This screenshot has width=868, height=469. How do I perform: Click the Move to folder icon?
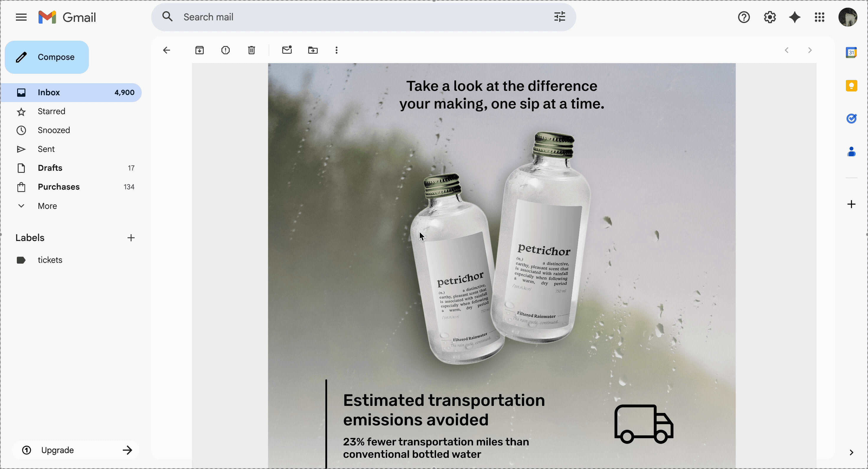(x=313, y=50)
